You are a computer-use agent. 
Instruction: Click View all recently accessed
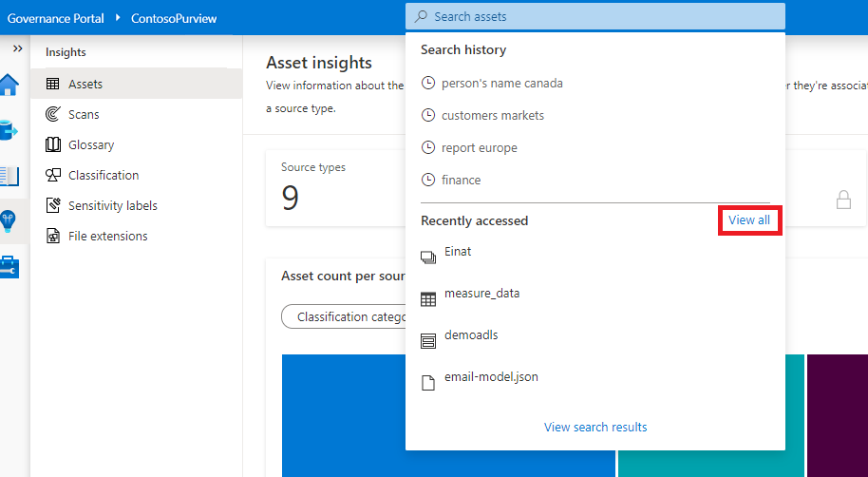pos(749,220)
